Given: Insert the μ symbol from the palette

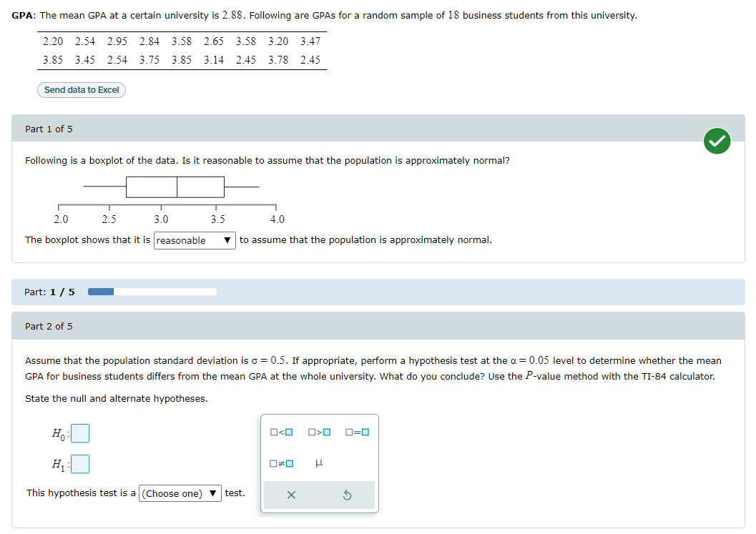Looking at the screenshot, I should click(318, 463).
